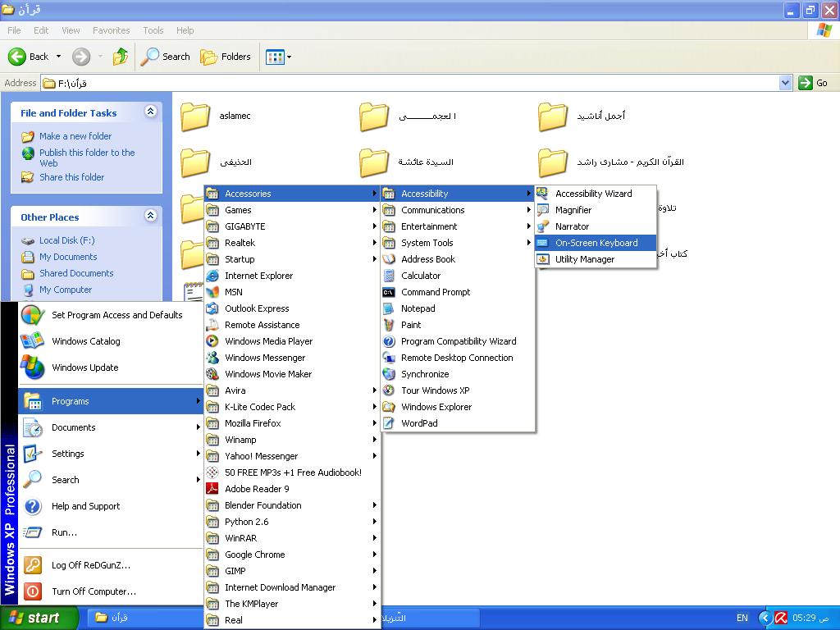This screenshot has height=630, width=840.
Task: Open the Folders pane toolbar button
Action: [226, 57]
